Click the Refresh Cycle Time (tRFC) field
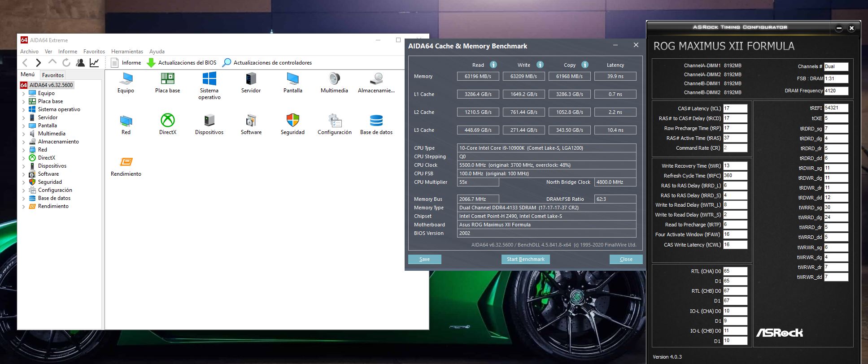The image size is (868, 364). tap(735, 176)
